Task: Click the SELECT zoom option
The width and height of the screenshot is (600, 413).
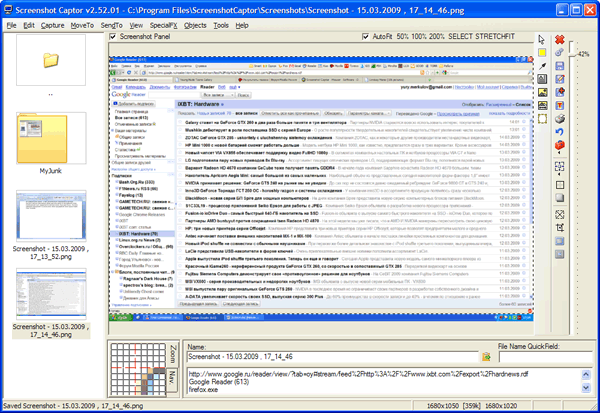Action: 460,36
